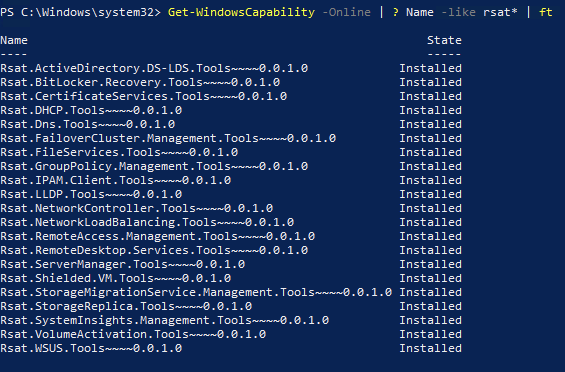Click Installed state of Rsat.LLDP.Tools
The image size is (565, 372).
click(430, 194)
